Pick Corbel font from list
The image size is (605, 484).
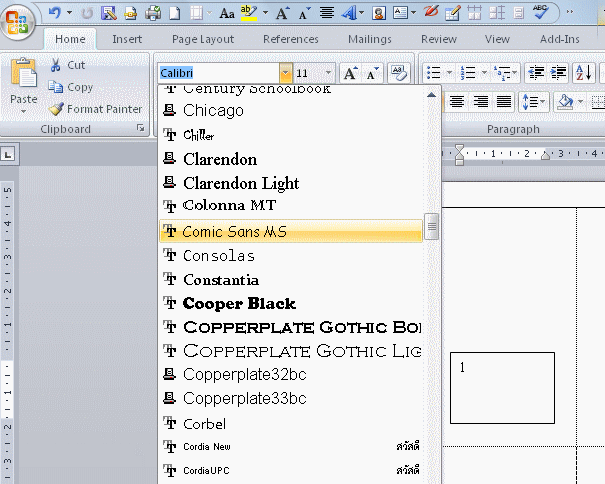(291, 424)
